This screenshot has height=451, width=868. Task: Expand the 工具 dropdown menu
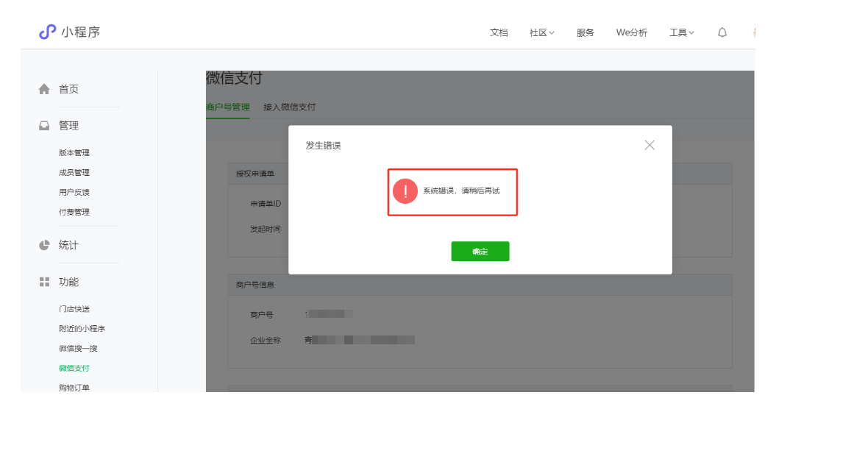(x=681, y=32)
